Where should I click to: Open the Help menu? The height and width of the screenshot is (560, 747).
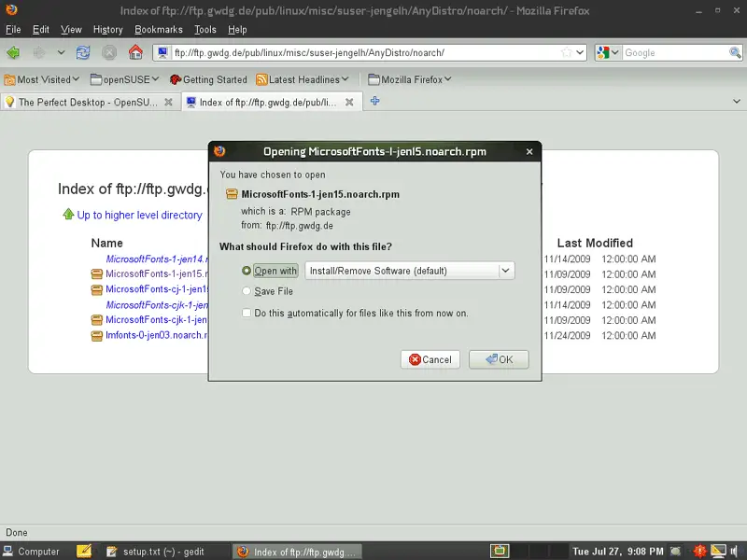(x=237, y=30)
